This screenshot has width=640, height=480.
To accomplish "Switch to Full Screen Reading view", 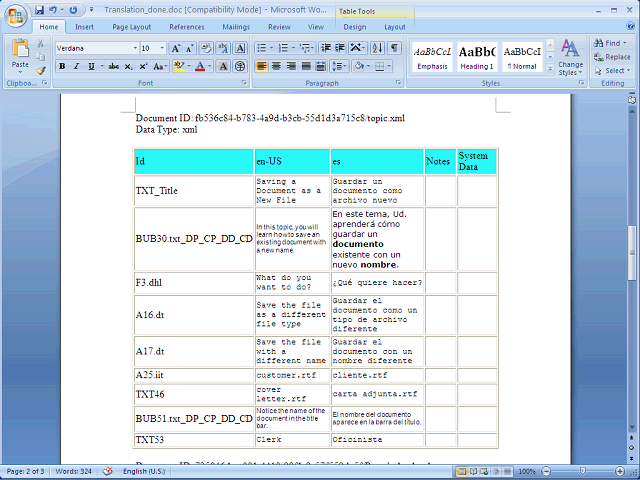I will (x=473, y=471).
